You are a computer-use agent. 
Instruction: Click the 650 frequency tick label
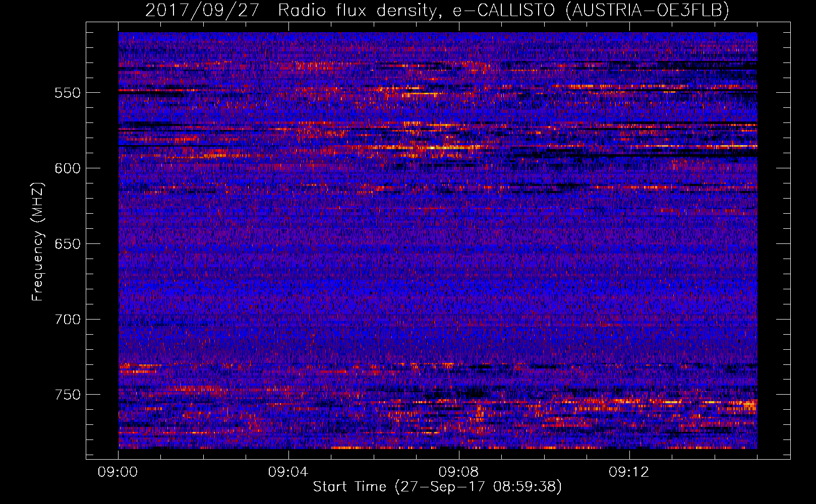click(68, 244)
